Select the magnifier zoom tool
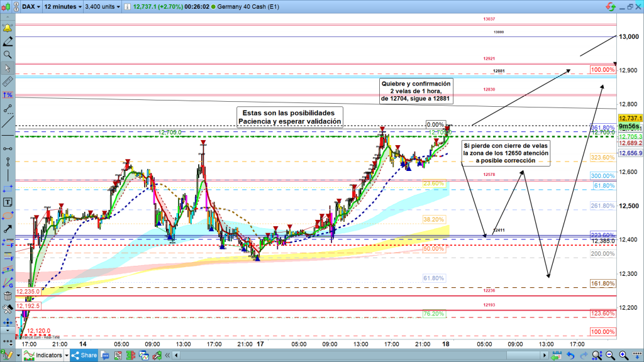The height and width of the screenshot is (362, 644). click(7, 55)
